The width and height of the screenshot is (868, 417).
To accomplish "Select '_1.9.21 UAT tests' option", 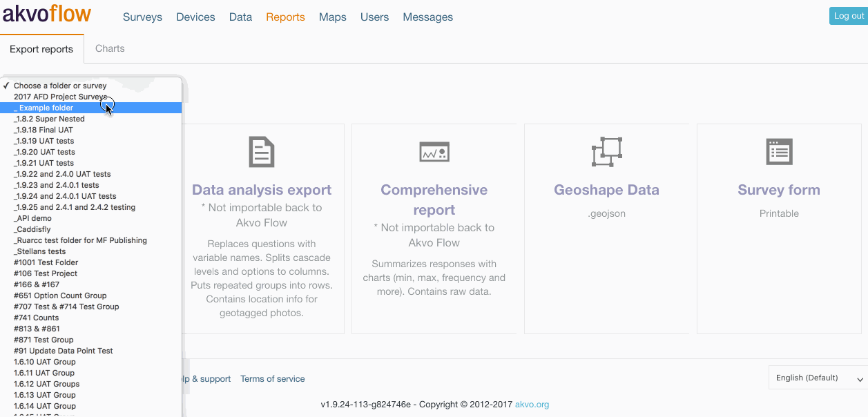I will [91, 163].
